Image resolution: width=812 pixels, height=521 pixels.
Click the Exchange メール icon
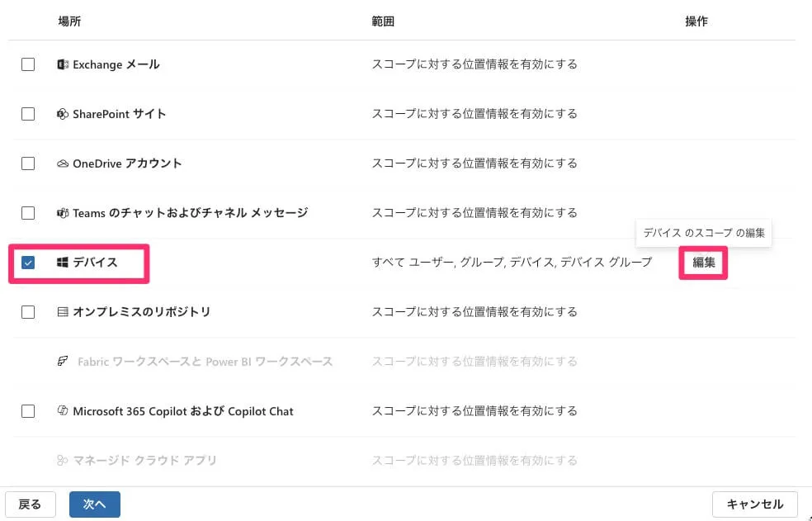[63, 64]
